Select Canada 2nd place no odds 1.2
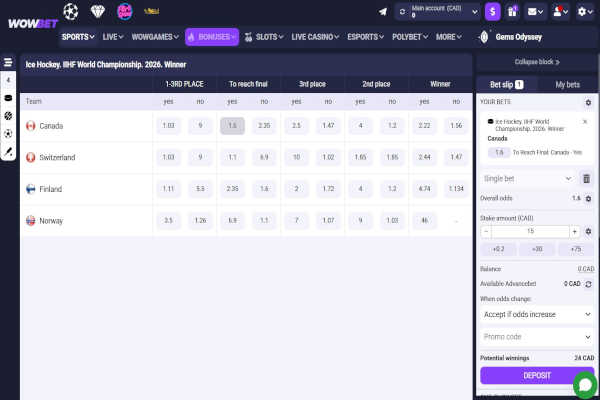The image size is (600, 400). 392,126
